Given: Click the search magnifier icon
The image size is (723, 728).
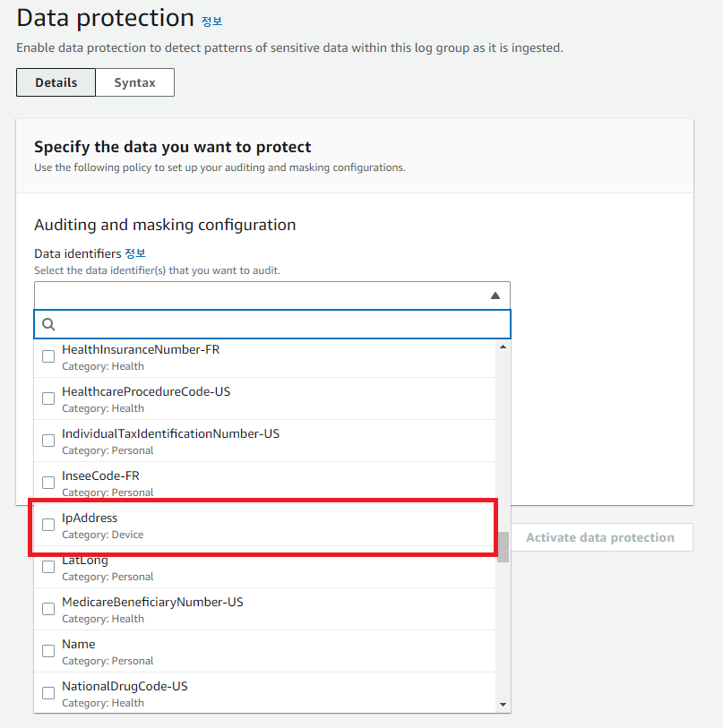Looking at the screenshot, I should point(47,324).
